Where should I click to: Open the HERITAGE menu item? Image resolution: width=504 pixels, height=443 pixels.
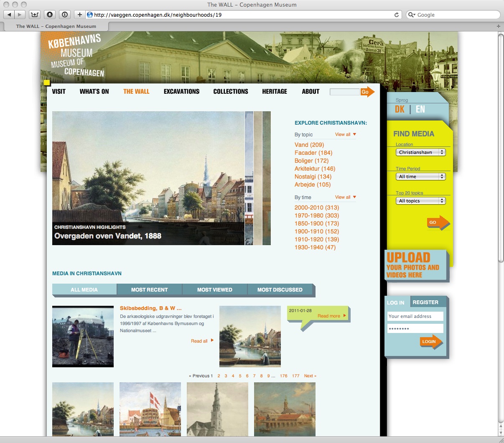(275, 91)
